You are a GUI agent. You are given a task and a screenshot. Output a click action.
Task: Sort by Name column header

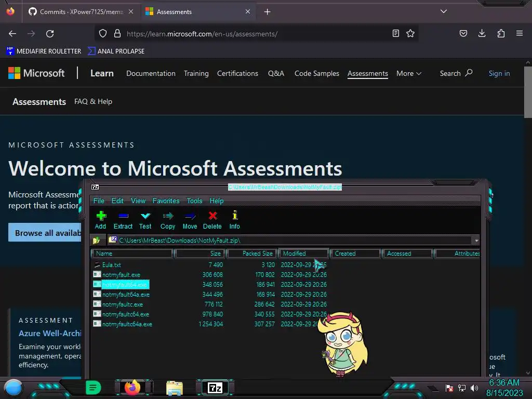tap(132, 254)
